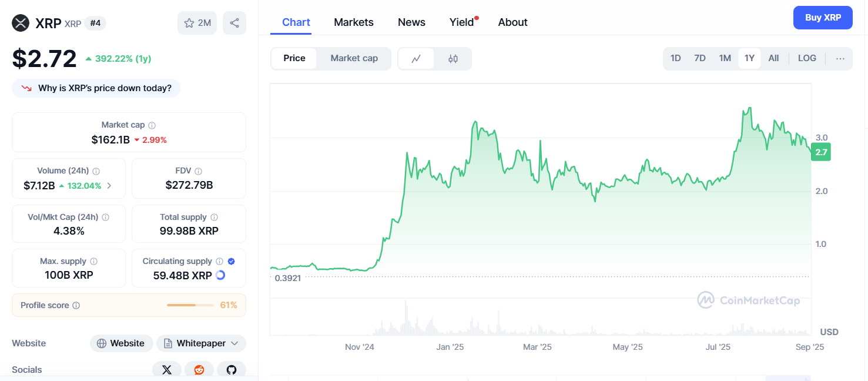This screenshot has width=868, height=381.
Task: Open the X (Twitter) social link
Action: pyautogui.click(x=167, y=370)
